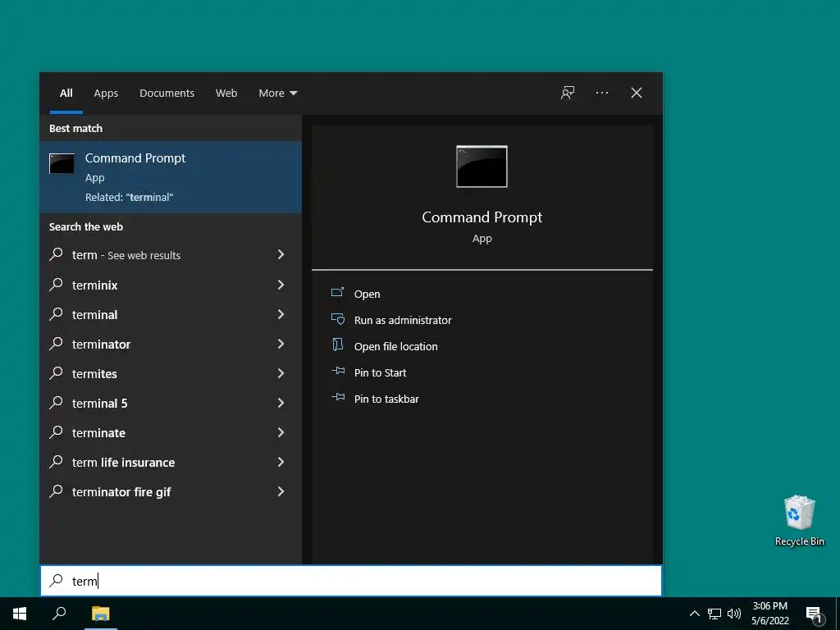Expand the terminator suggestion arrow
This screenshot has width=840, height=630.
click(x=281, y=344)
